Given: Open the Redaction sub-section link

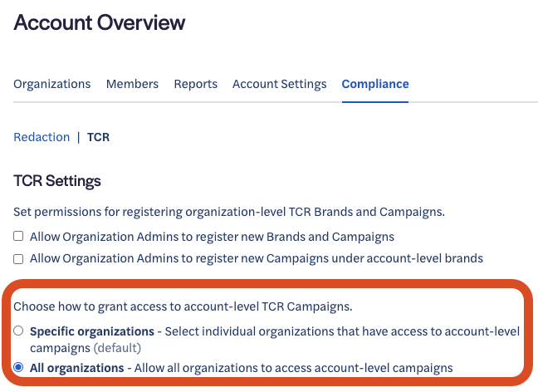Looking at the screenshot, I should point(42,137).
